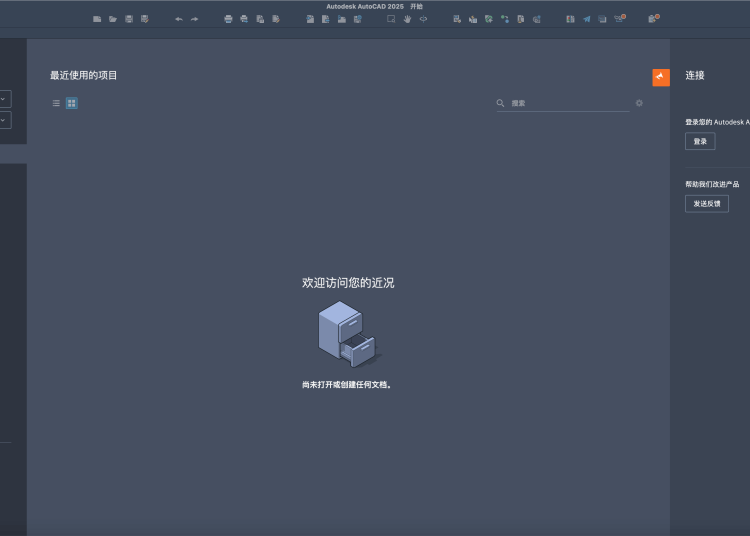Image resolution: width=750 pixels, height=536 pixels.
Task: Click the Save disk icon
Action: tap(129, 19)
